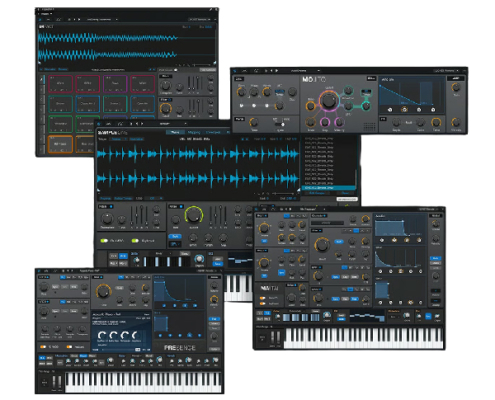Toggle the second orange switch in Presence lower left
The height and width of the screenshot is (400, 495).
click(69, 347)
